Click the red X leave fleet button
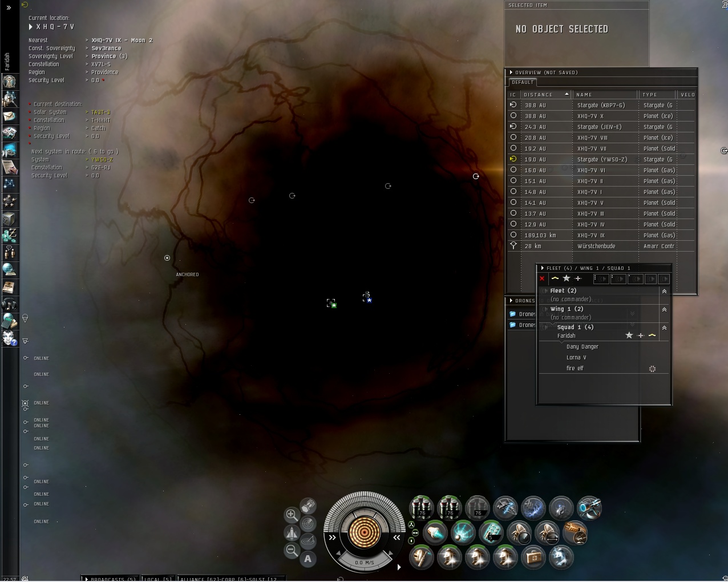Image resolution: width=728 pixels, height=582 pixels. (542, 279)
